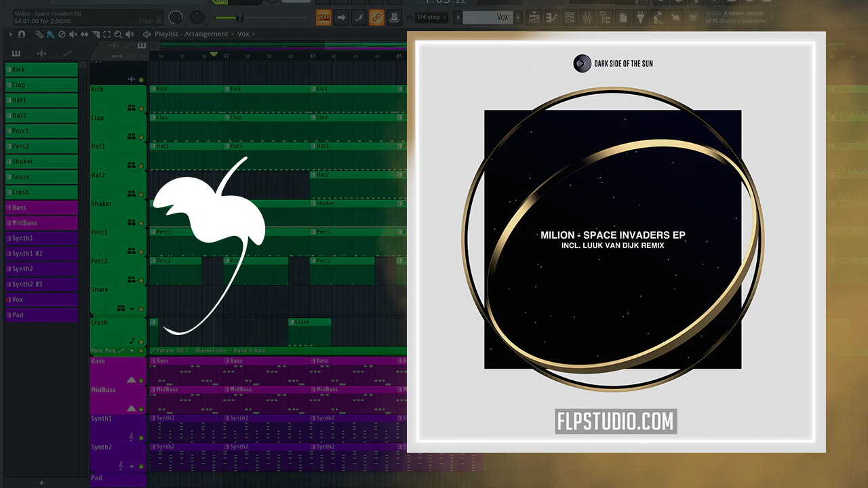Select the Synth1 #2 pattern in picker
Image resolution: width=868 pixels, height=488 pixels.
[41, 253]
